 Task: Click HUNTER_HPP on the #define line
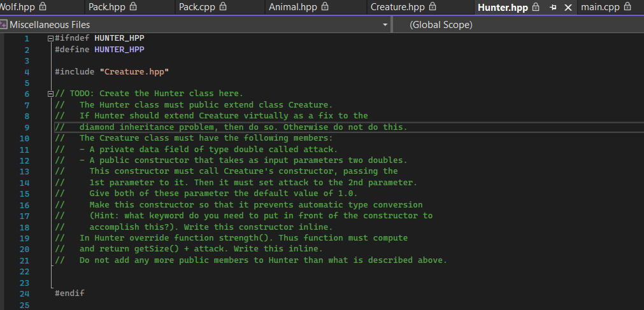pos(119,49)
